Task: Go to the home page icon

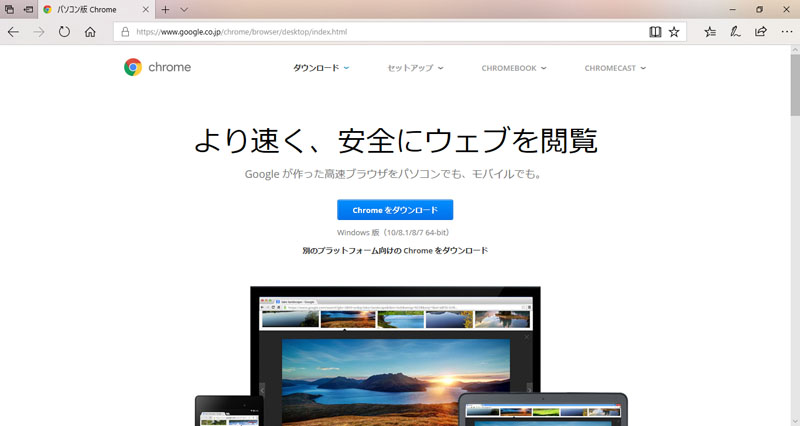Action: point(90,32)
